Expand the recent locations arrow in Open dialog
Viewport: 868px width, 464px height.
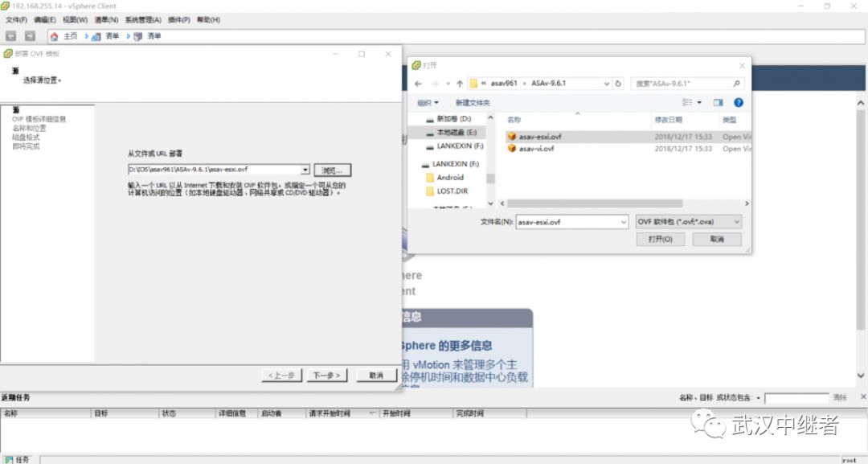click(x=448, y=84)
